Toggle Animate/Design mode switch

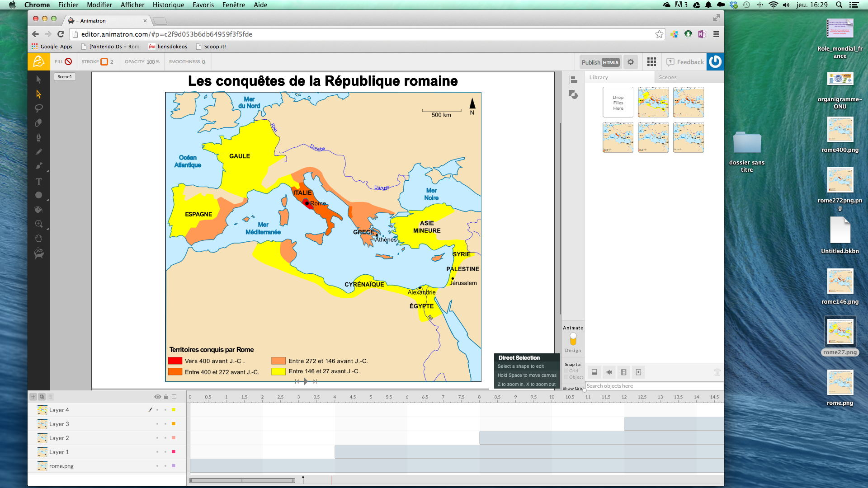(573, 339)
